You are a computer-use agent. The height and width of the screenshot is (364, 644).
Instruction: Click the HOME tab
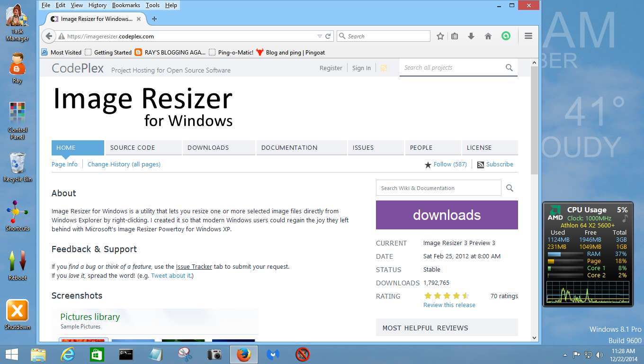(x=78, y=147)
